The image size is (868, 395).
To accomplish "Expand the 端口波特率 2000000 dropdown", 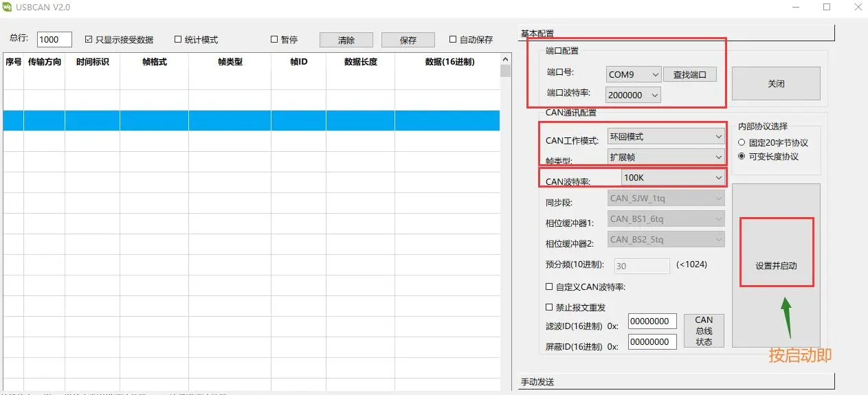I will (x=633, y=95).
